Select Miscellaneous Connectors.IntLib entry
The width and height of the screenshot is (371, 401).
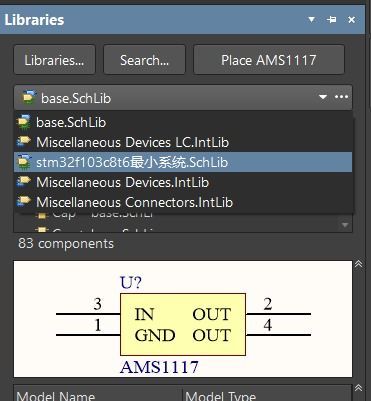coord(183,202)
